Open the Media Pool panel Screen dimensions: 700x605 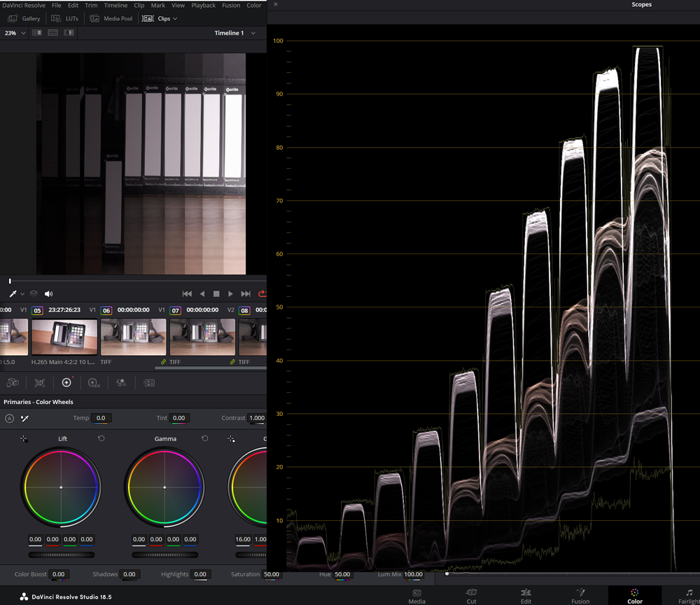(x=111, y=18)
